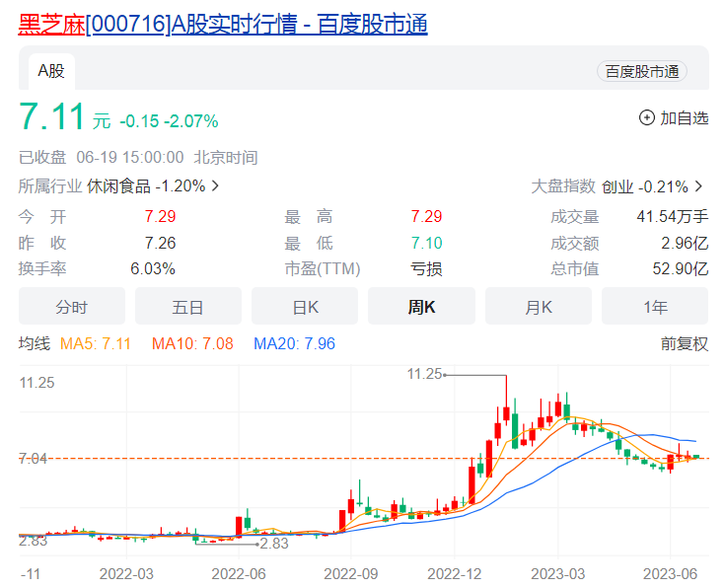Image resolution: width=725 pixels, height=588 pixels.
Task: Expand chevron next to 创业 -0.21%
Action: pos(698,186)
